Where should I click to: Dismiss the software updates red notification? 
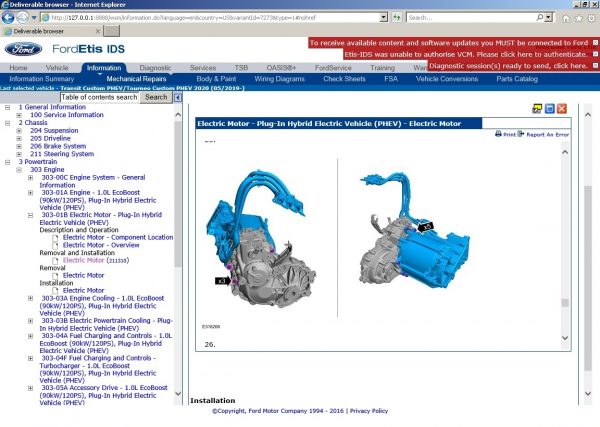595,43
